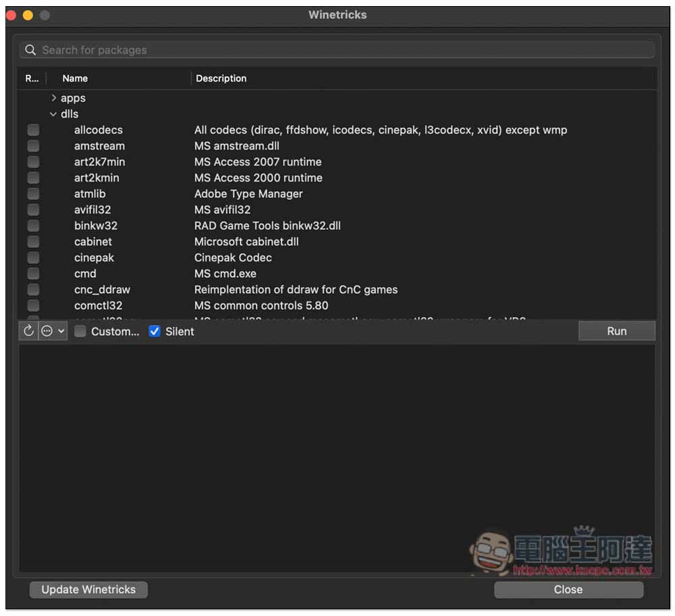Click the Close button at bottom
Viewport: 675px width, 616px height.
point(568,590)
